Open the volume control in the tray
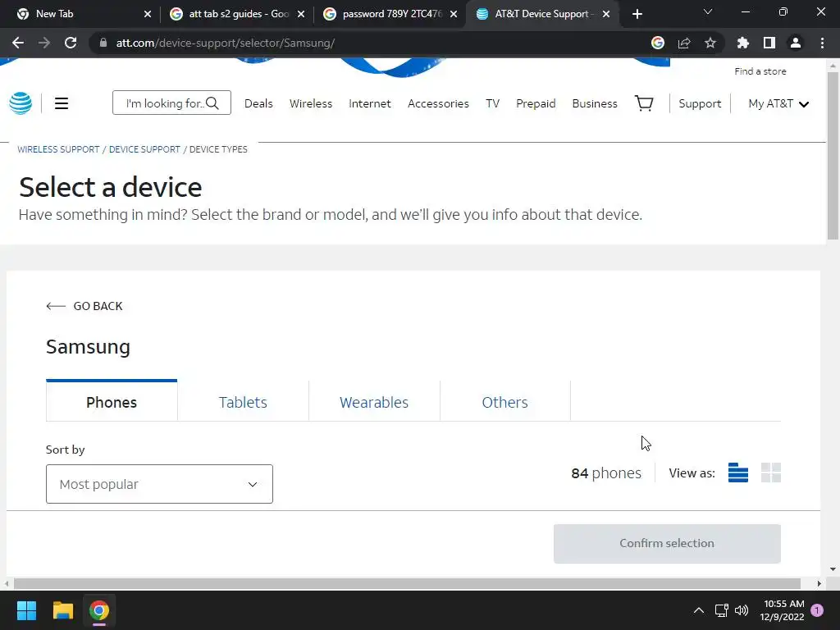This screenshot has width=840, height=630. coord(742,610)
